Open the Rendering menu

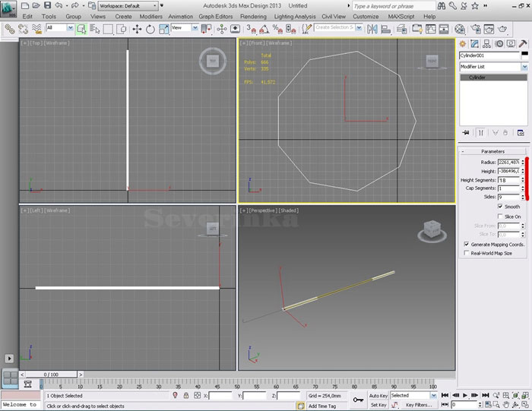pyautogui.click(x=253, y=16)
